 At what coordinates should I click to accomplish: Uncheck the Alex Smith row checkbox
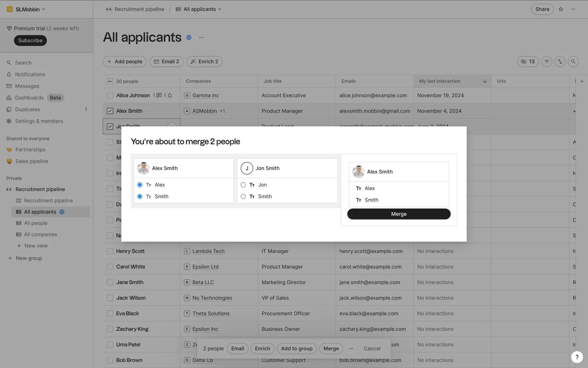click(x=110, y=111)
